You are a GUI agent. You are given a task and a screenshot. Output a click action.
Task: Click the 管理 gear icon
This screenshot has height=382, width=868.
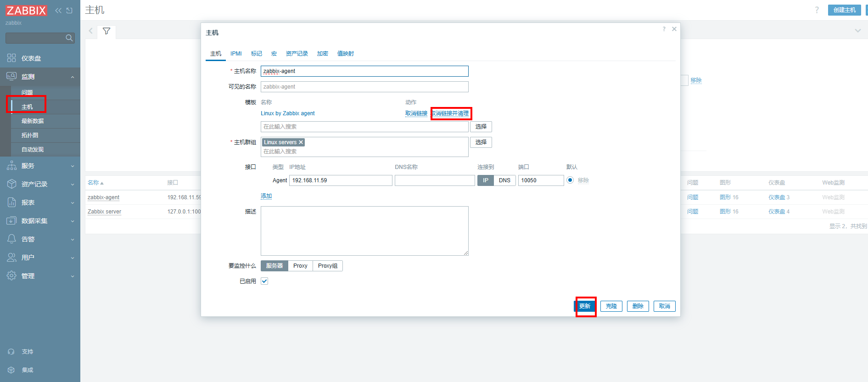pos(11,276)
